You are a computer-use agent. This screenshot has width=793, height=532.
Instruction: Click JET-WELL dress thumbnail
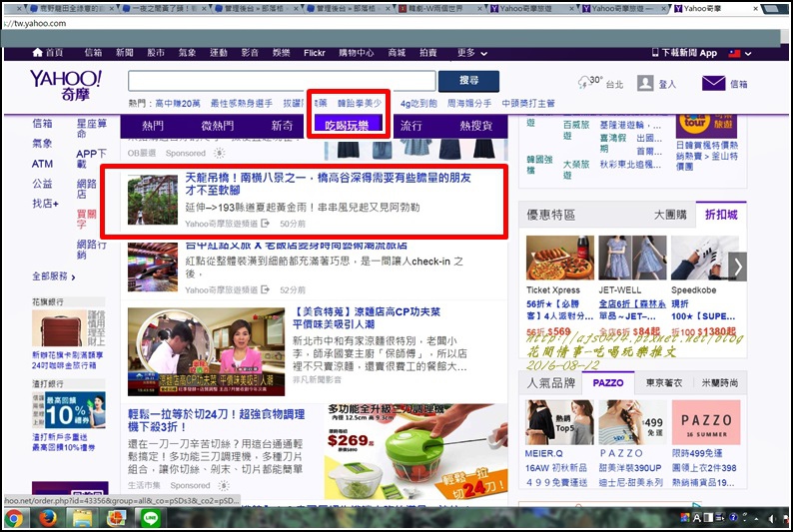pyautogui.click(x=632, y=258)
